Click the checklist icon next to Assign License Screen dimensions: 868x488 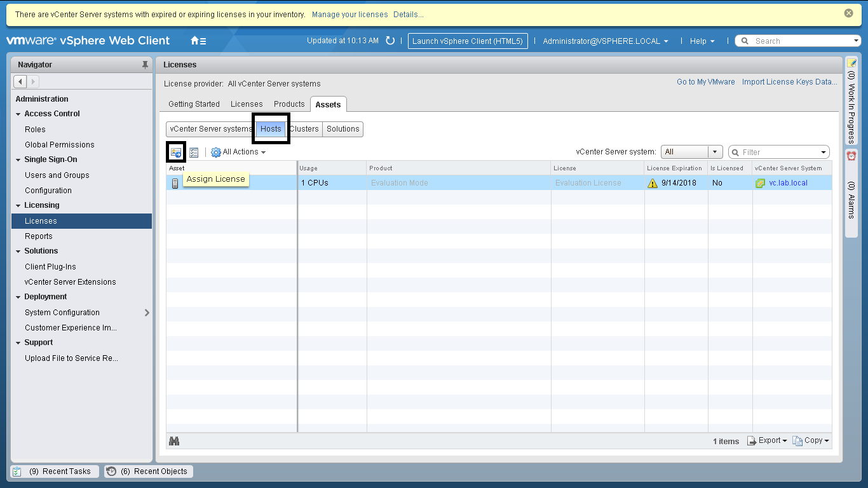[x=194, y=152]
